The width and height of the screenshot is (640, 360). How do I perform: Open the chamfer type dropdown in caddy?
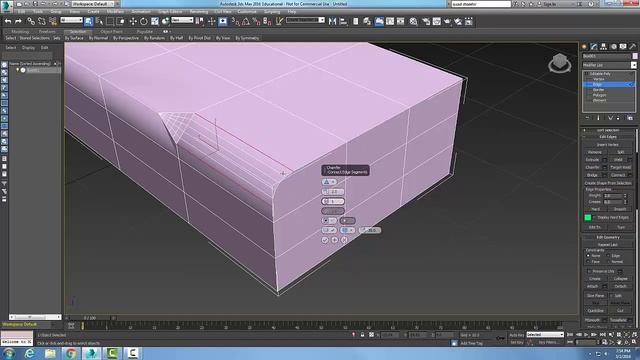[329, 182]
